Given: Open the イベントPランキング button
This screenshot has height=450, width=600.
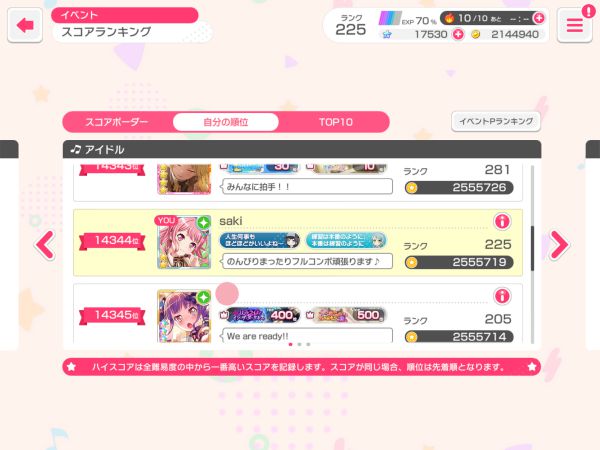Looking at the screenshot, I should [x=496, y=122].
